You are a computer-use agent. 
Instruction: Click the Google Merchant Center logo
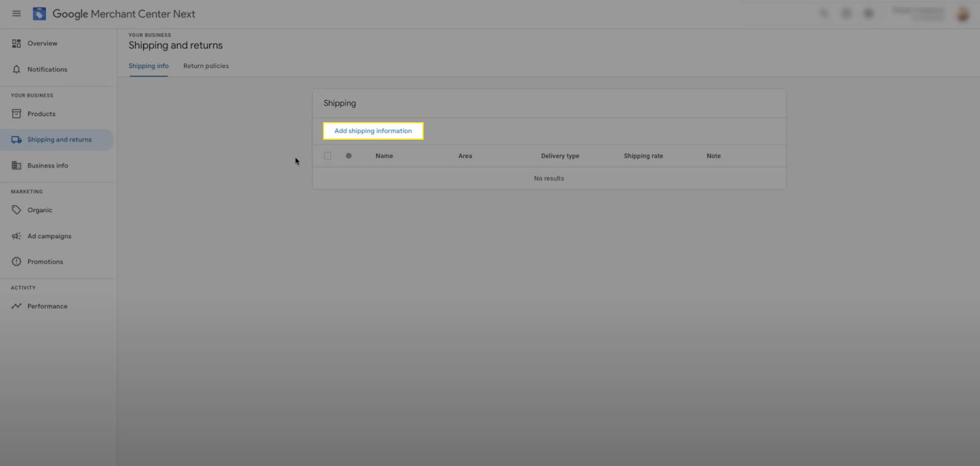pyautogui.click(x=39, y=13)
